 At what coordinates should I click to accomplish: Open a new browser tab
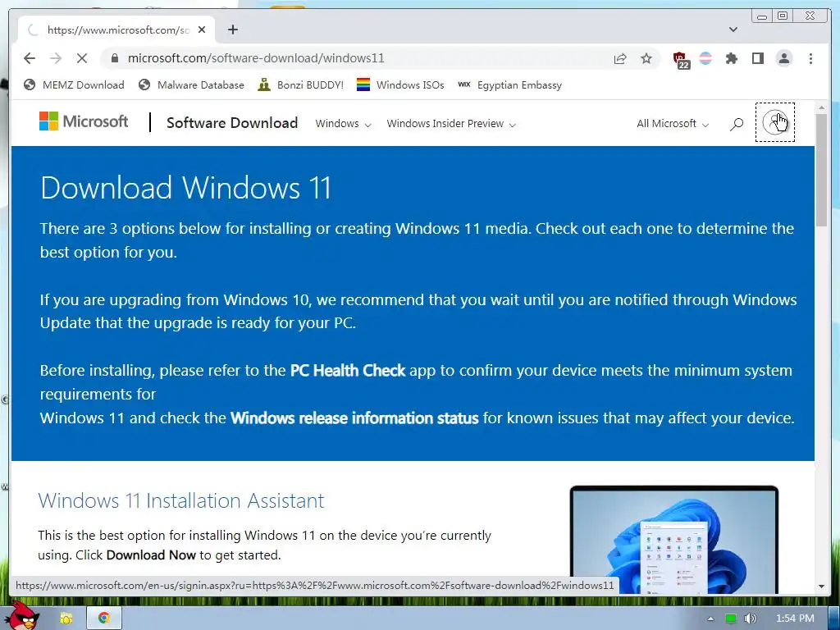pos(232,30)
